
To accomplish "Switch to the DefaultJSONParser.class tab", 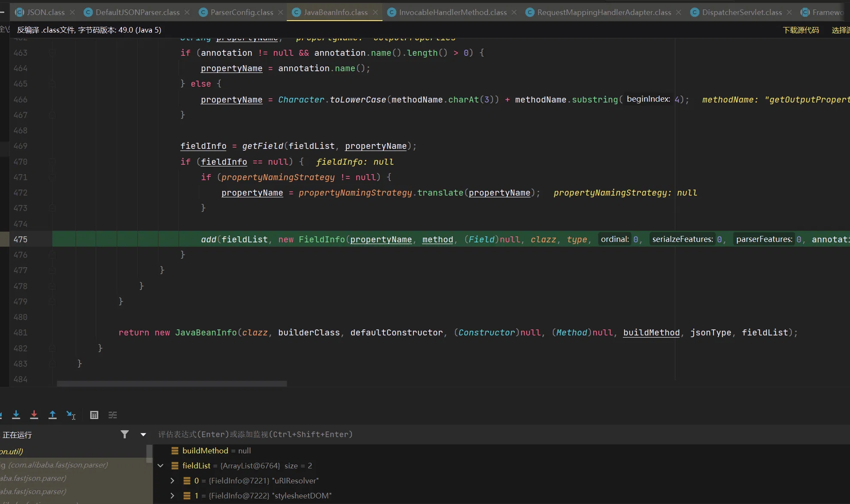I will pyautogui.click(x=137, y=12).
